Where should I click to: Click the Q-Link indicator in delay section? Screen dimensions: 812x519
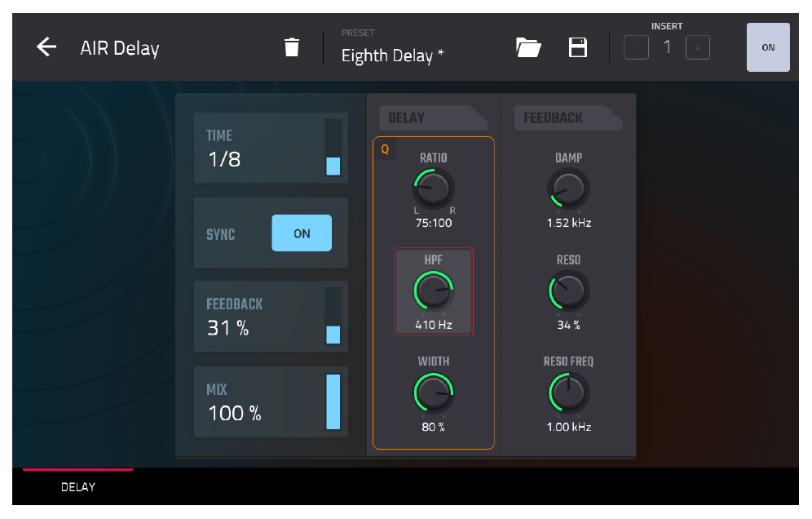point(385,149)
